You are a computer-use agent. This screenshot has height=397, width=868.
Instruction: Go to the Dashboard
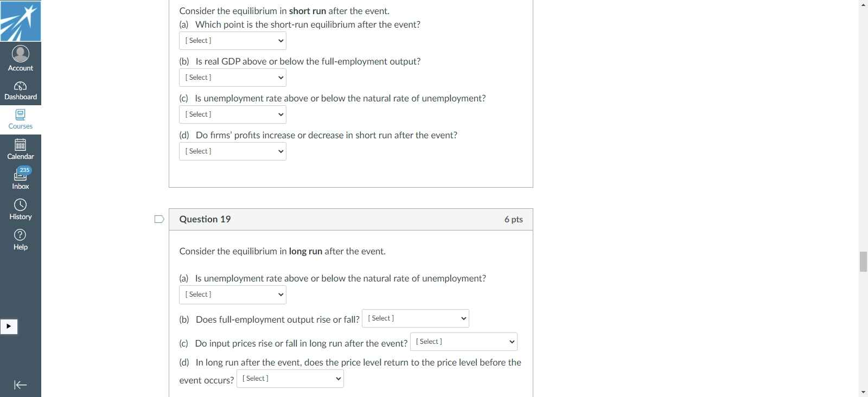(x=20, y=89)
